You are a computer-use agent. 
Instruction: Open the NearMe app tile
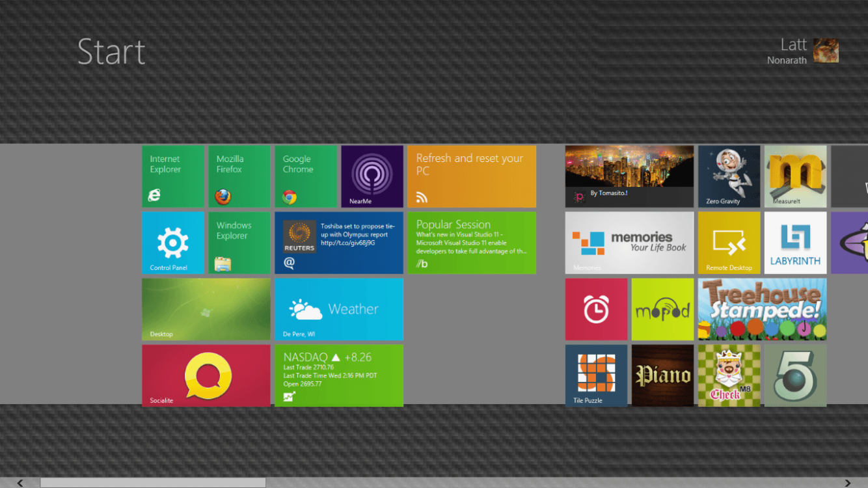tap(372, 176)
